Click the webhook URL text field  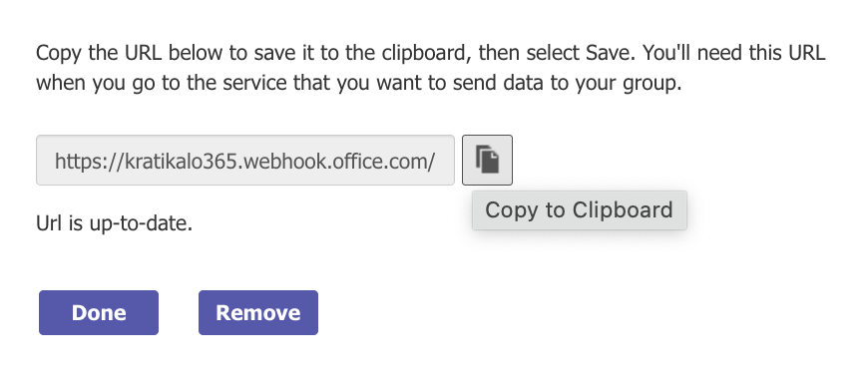tap(245, 160)
